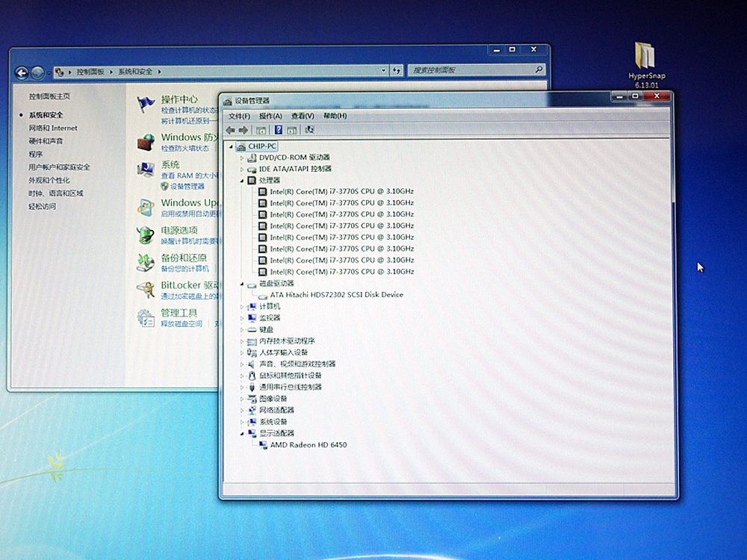Open the HyperSnap 6.13.01 desktop folder
The image size is (747, 560).
coord(646,65)
